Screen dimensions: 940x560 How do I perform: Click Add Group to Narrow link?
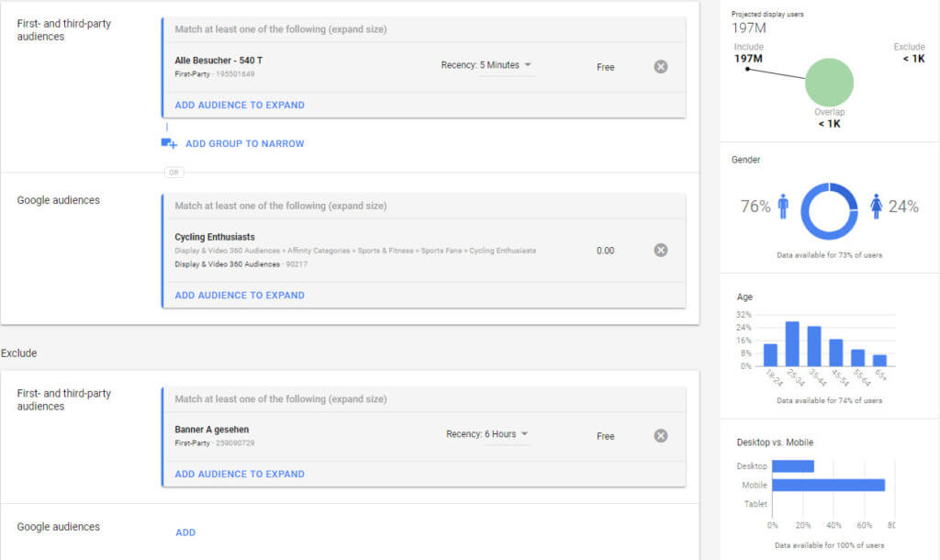tap(244, 143)
